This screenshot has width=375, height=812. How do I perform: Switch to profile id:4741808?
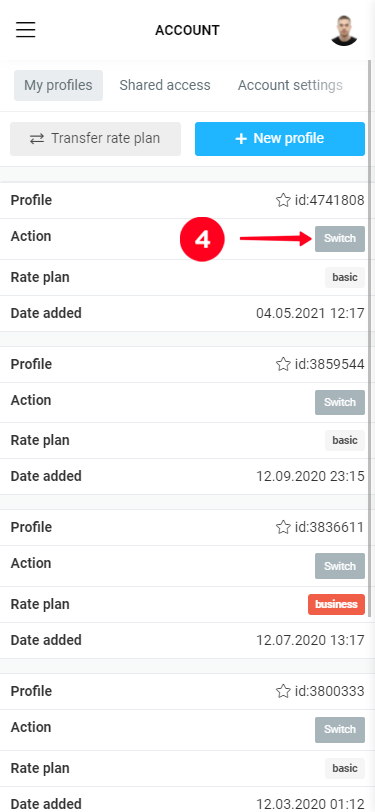click(340, 239)
